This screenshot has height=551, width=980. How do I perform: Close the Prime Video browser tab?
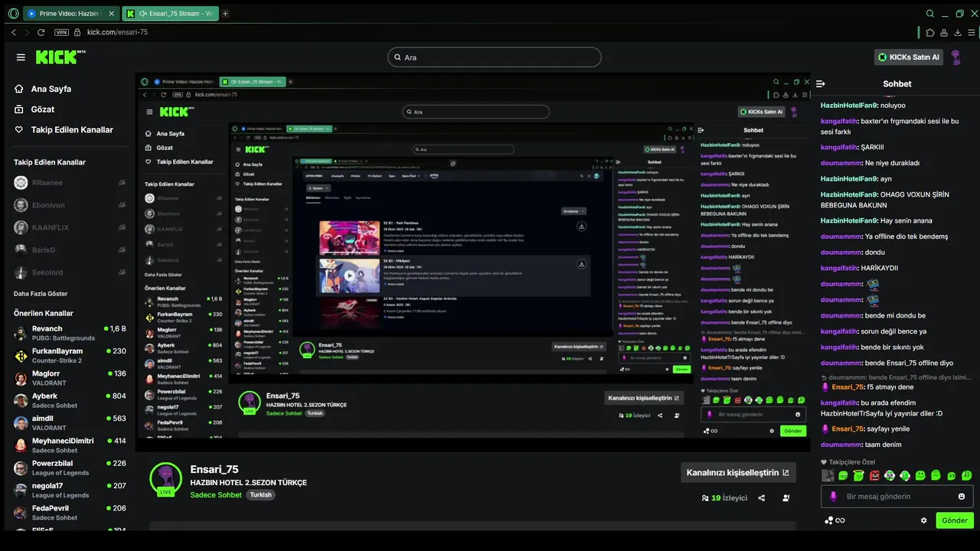113,13
